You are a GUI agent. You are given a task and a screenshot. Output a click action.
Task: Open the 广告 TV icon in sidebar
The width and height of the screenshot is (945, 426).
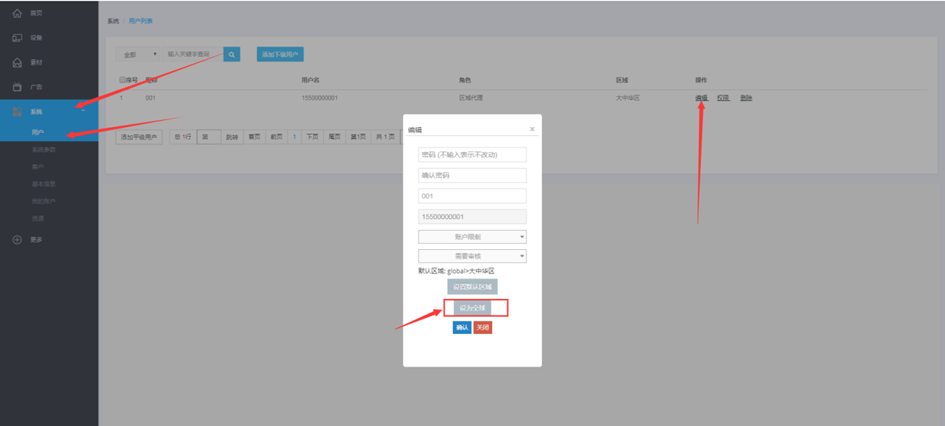click(17, 88)
